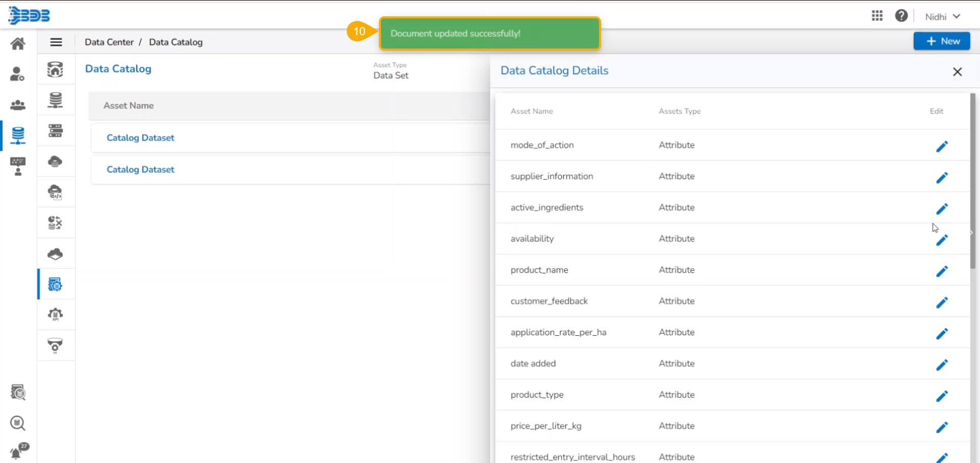
Task: Click the New button
Action: pos(941,41)
